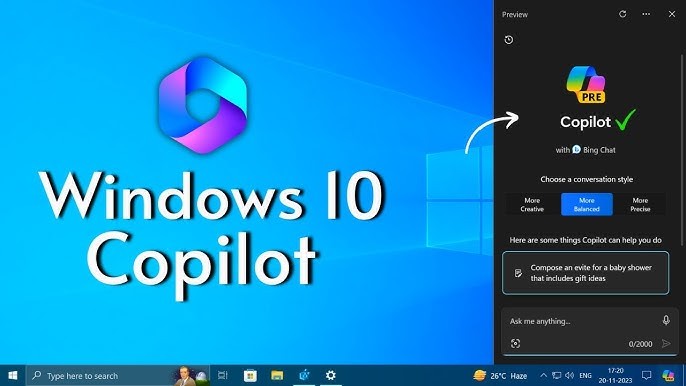Image resolution: width=686 pixels, height=386 pixels.
Task: Open the Windows Start menu
Action: 13,375
